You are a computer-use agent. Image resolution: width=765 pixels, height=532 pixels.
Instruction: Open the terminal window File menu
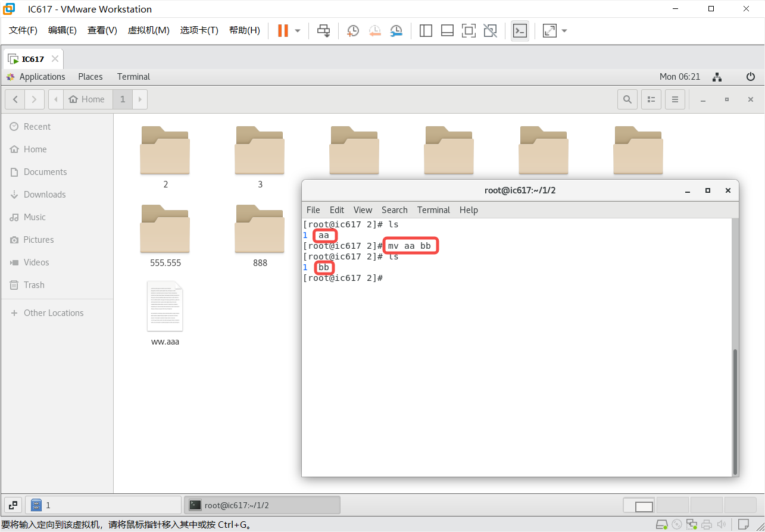click(x=313, y=210)
